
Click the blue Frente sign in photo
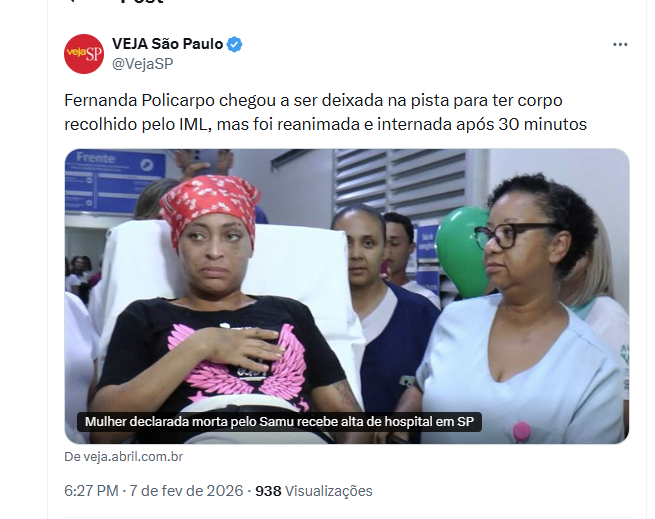pos(115,182)
